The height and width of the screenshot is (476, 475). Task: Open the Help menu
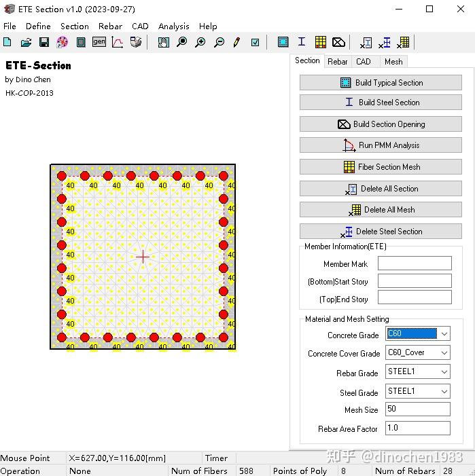(208, 26)
